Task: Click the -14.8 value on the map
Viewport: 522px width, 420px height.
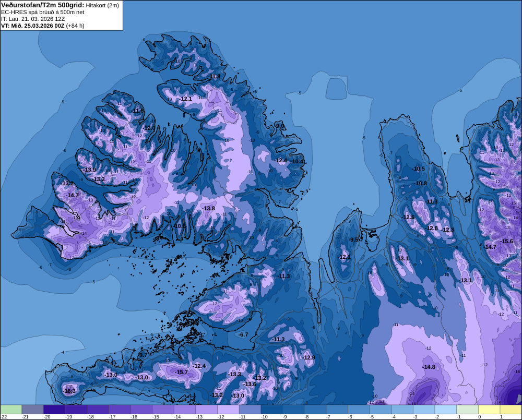Action: [429, 367]
